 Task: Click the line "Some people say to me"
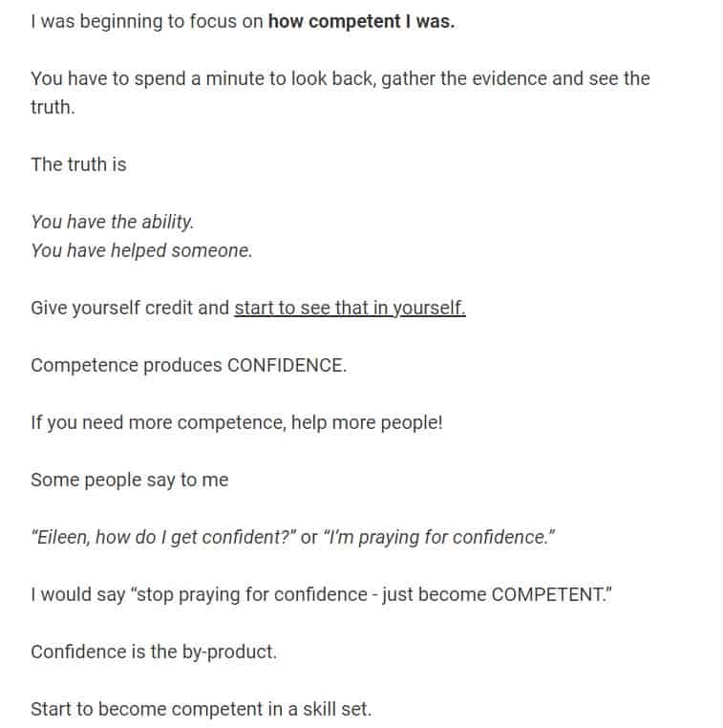[x=130, y=480]
